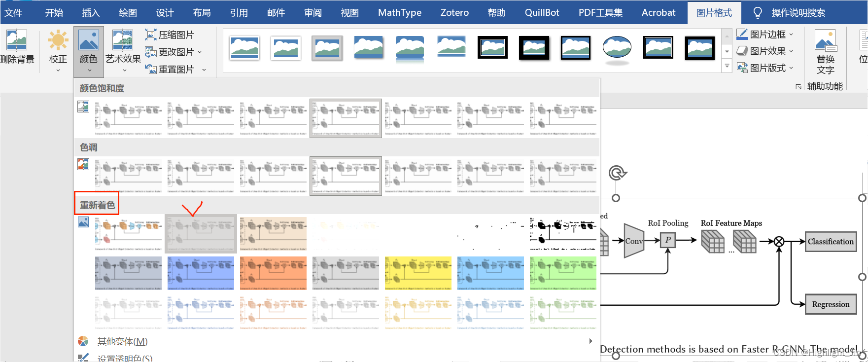Click 更改图片 (Change Picture)

(x=170, y=52)
